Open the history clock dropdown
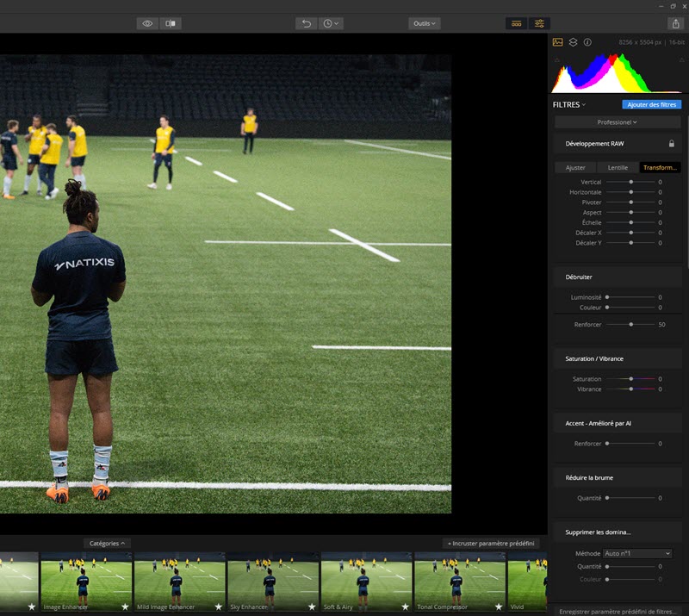The height and width of the screenshot is (616, 689). click(x=331, y=23)
